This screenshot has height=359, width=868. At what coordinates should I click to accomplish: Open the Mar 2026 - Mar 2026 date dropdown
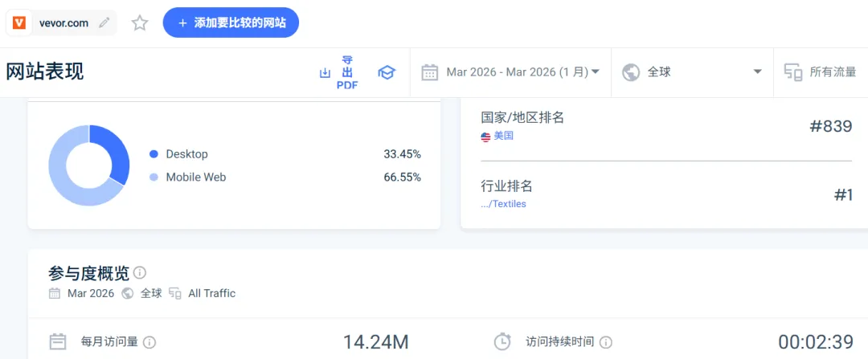(x=523, y=72)
